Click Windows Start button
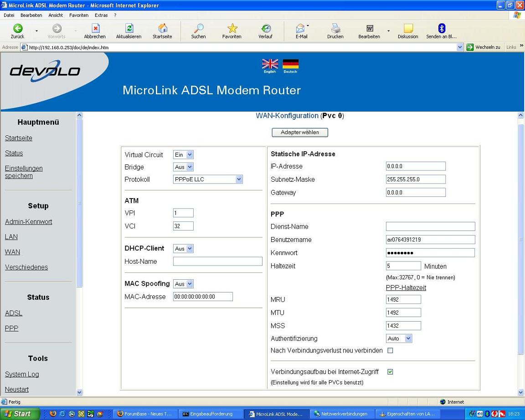 (20, 414)
